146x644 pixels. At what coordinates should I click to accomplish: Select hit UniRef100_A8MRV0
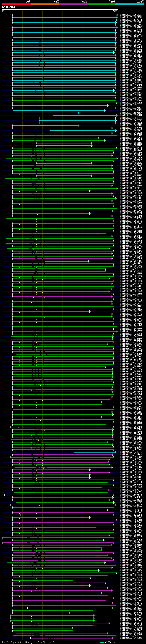(131, 118)
